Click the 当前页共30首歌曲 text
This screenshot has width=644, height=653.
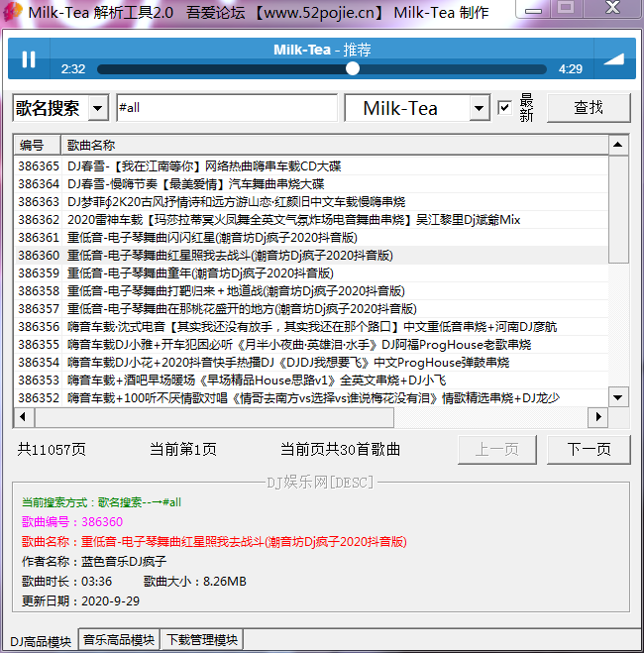click(x=341, y=450)
